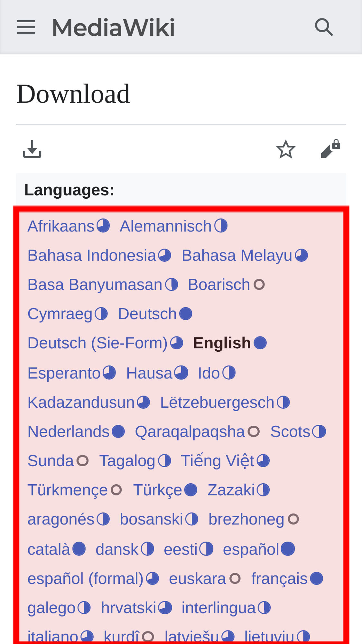Select the current English language
Viewport: 362px width, 644px height.
[x=222, y=343]
